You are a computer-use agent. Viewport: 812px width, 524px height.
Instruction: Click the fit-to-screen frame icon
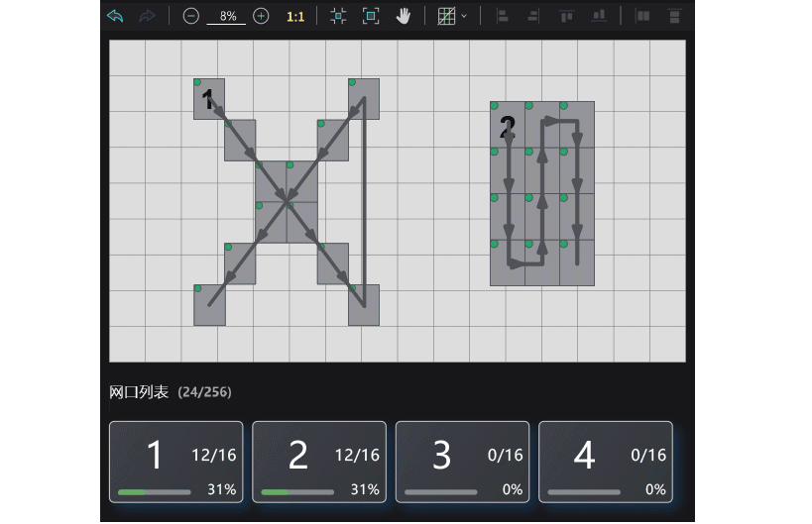pos(371,16)
